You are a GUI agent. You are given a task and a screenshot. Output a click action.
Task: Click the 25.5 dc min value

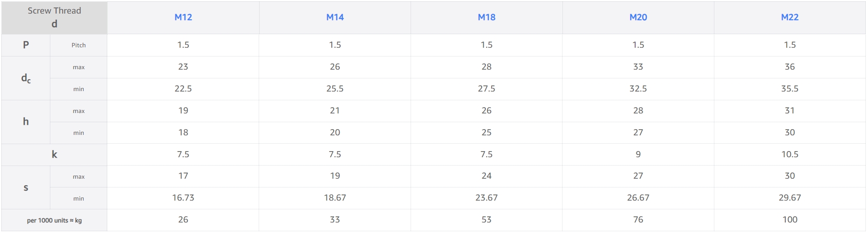(x=335, y=89)
